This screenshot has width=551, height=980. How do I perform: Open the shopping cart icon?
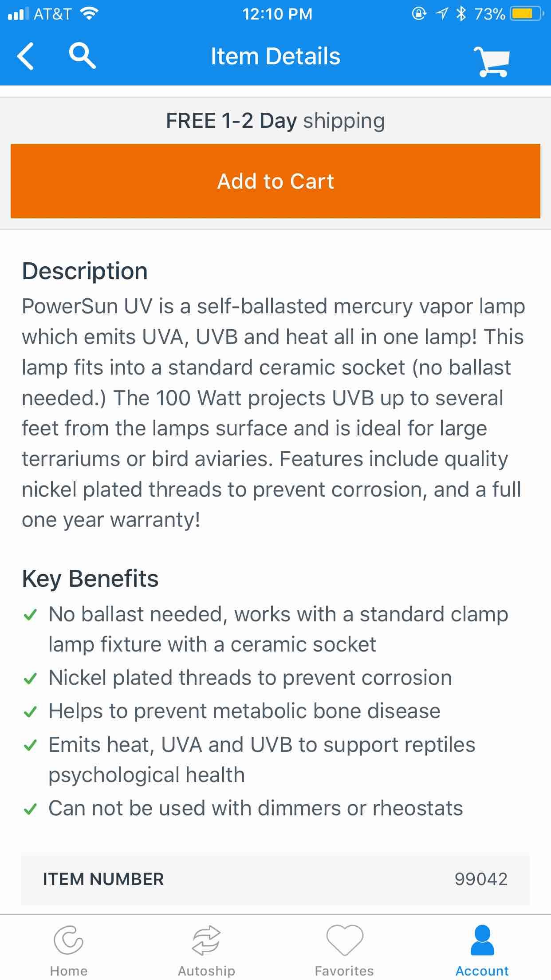pos(492,62)
